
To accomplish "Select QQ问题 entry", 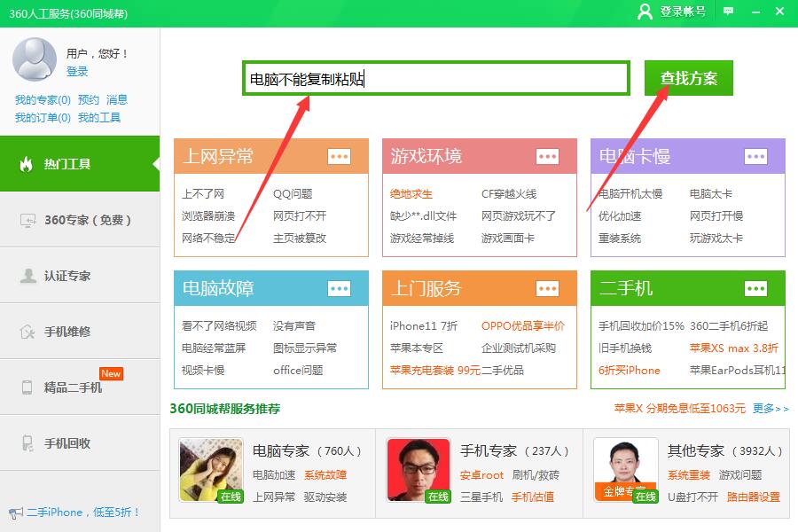I will 293,194.
